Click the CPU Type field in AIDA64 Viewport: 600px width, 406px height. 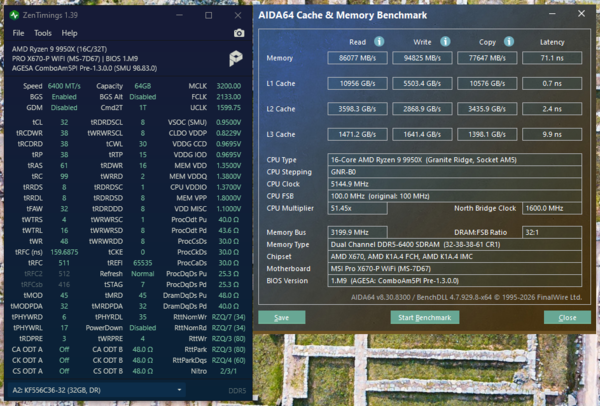tap(455, 160)
